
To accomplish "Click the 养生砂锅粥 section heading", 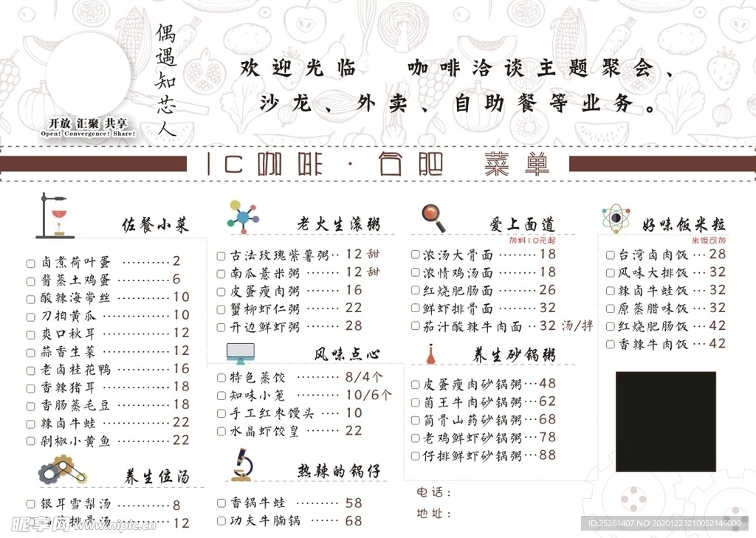I will (514, 355).
